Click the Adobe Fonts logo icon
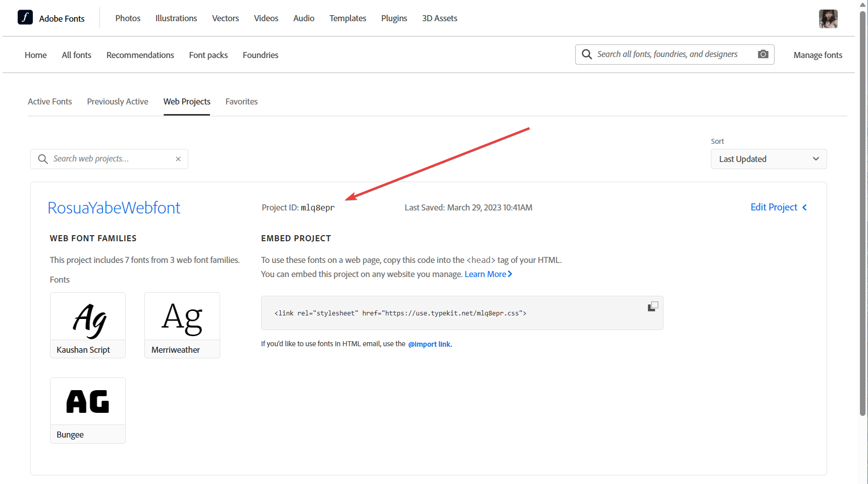The height and width of the screenshot is (484, 868). pyautogui.click(x=25, y=18)
